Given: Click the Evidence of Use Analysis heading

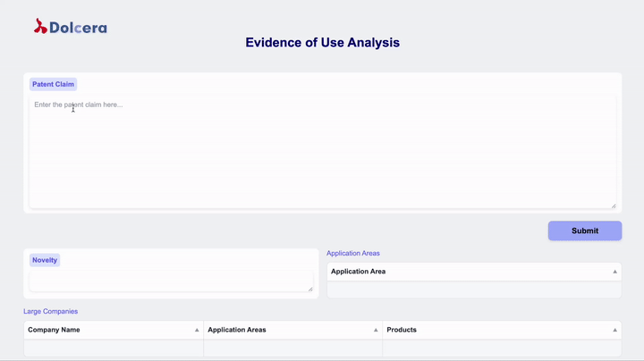Looking at the screenshot, I should pos(322,42).
